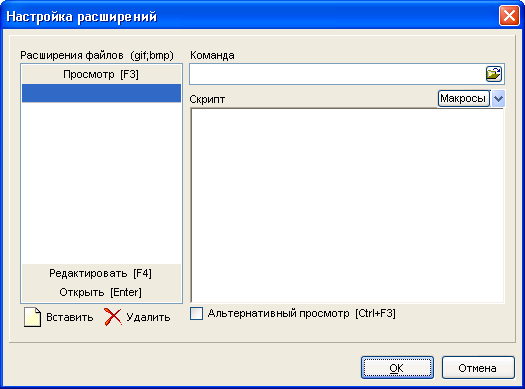Expand the Макросы dropdown arrow
The width and height of the screenshot is (525, 389).
498,98
